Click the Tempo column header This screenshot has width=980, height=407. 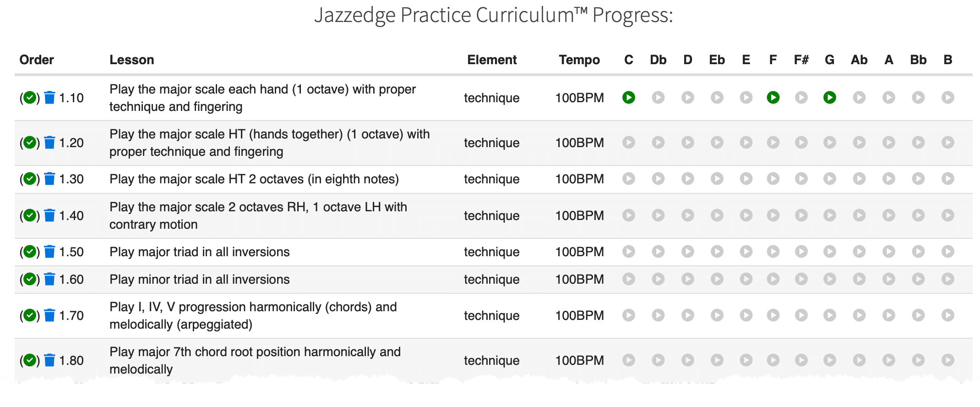coord(579,60)
